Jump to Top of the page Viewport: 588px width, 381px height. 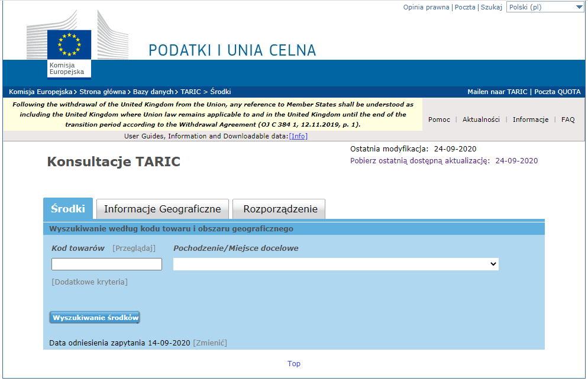(294, 364)
